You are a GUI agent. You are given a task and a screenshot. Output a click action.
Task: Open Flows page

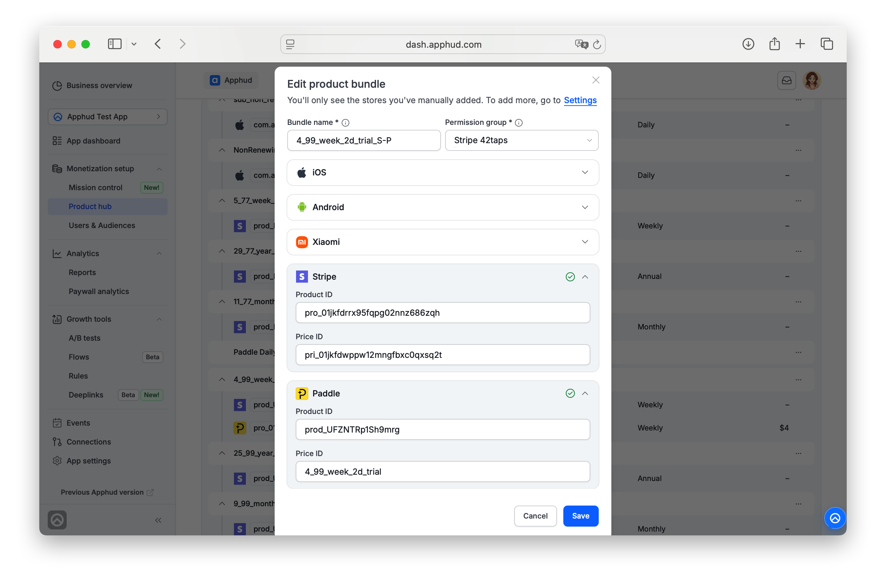point(79,357)
